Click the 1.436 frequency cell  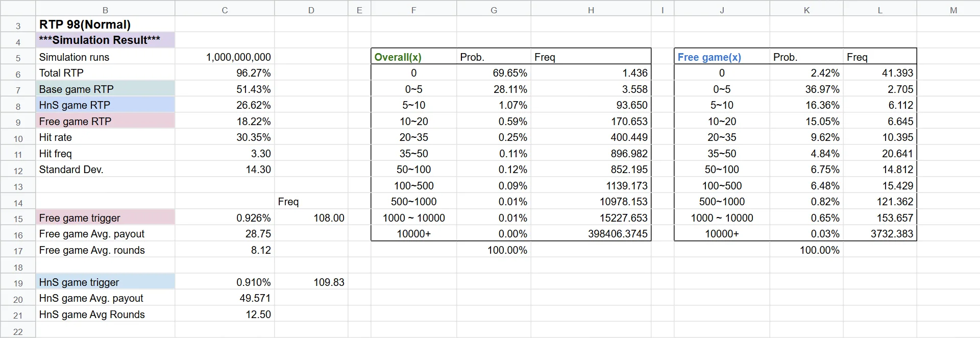point(591,73)
